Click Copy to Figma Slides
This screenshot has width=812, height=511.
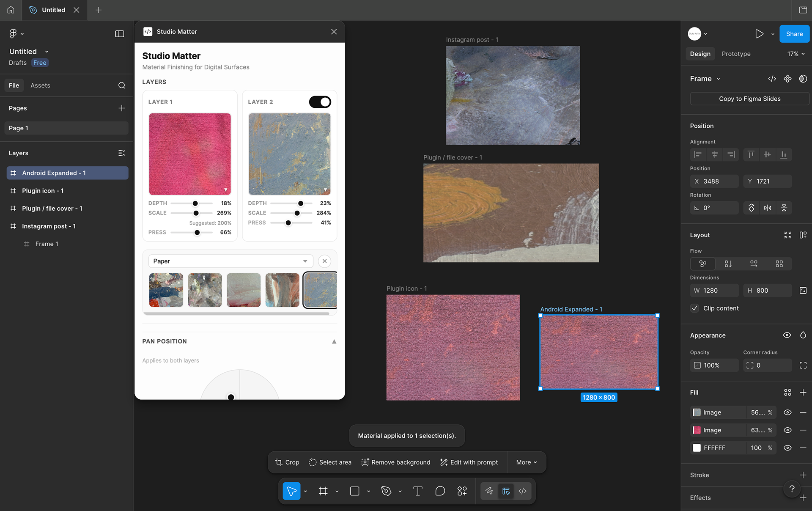pos(749,99)
